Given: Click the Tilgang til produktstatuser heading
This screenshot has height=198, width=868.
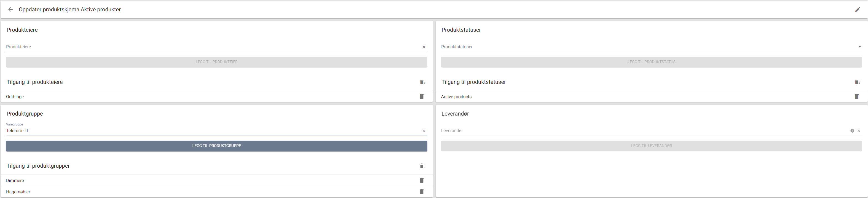Looking at the screenshot, I should pos(474,82).
